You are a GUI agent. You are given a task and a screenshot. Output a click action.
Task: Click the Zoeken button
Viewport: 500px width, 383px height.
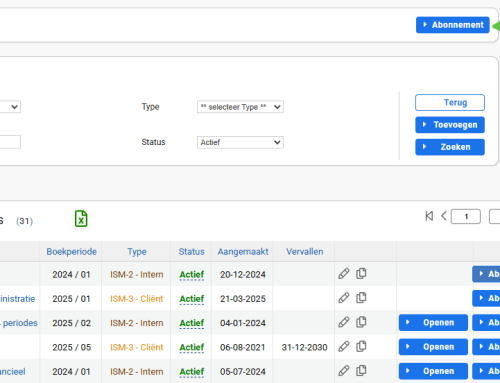coord(450,147)
